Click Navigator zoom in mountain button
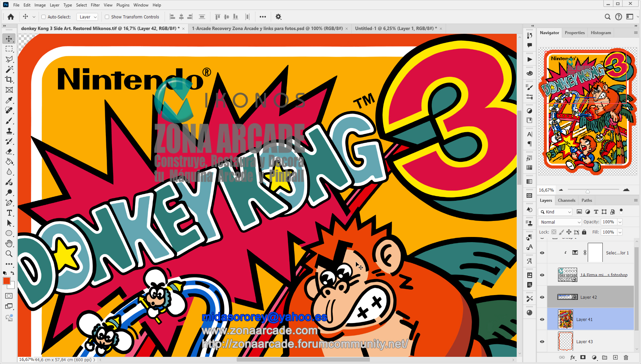 [626, 190]
